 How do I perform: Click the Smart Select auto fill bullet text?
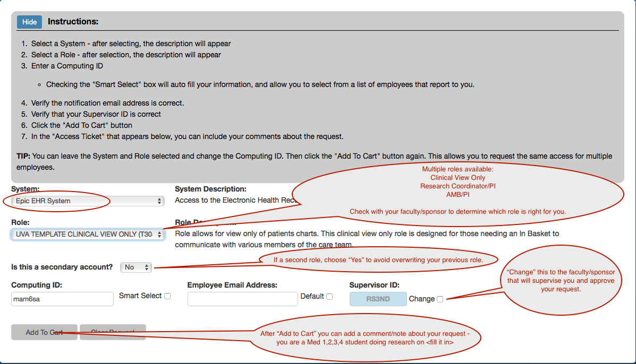click(260, 84)
